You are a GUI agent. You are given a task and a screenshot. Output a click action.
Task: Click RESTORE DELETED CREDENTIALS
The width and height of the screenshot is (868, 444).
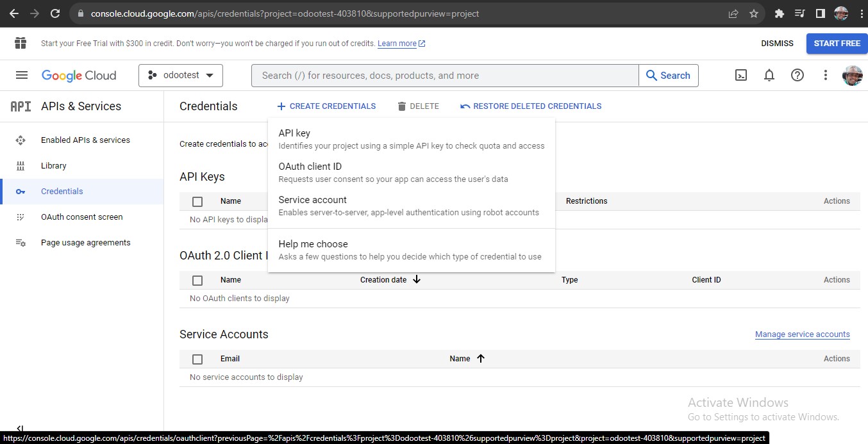point(531,106)
